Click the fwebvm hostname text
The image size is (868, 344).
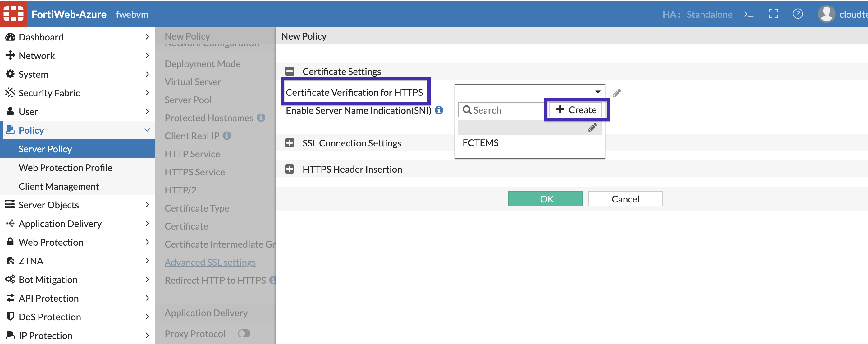(x=132, y=14)
